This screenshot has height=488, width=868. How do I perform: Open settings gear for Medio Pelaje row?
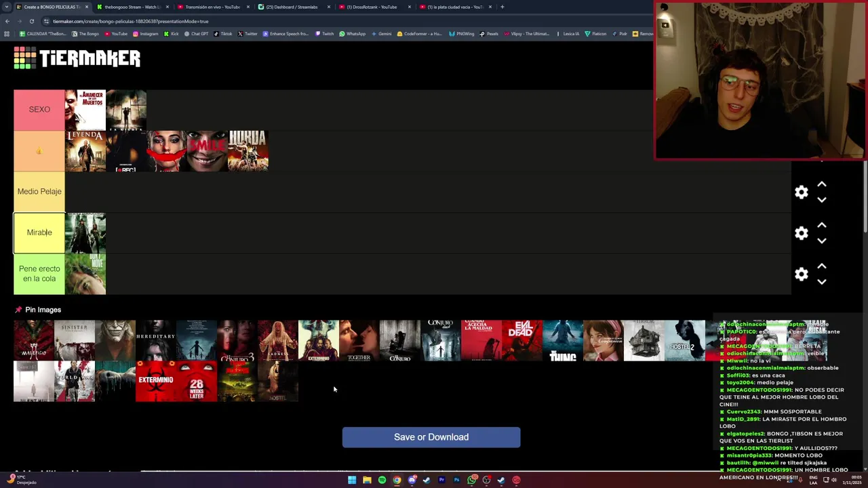click(802, 192)
